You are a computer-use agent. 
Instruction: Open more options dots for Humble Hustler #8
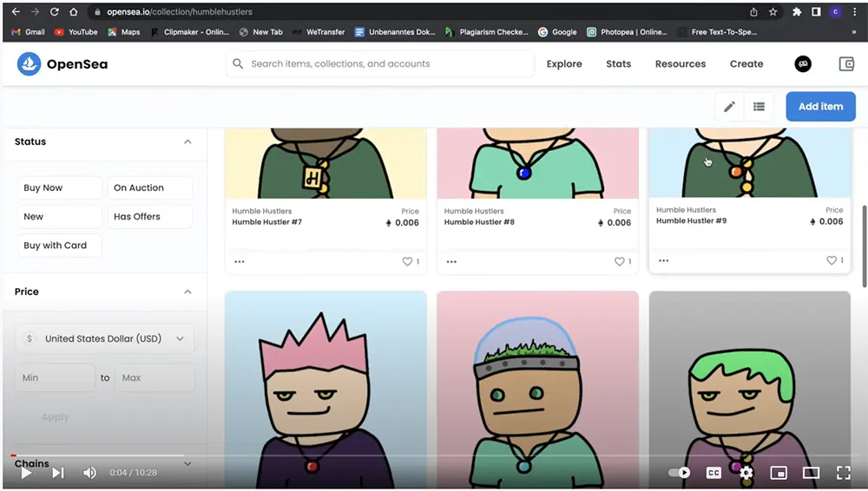(x=451, y=262)
